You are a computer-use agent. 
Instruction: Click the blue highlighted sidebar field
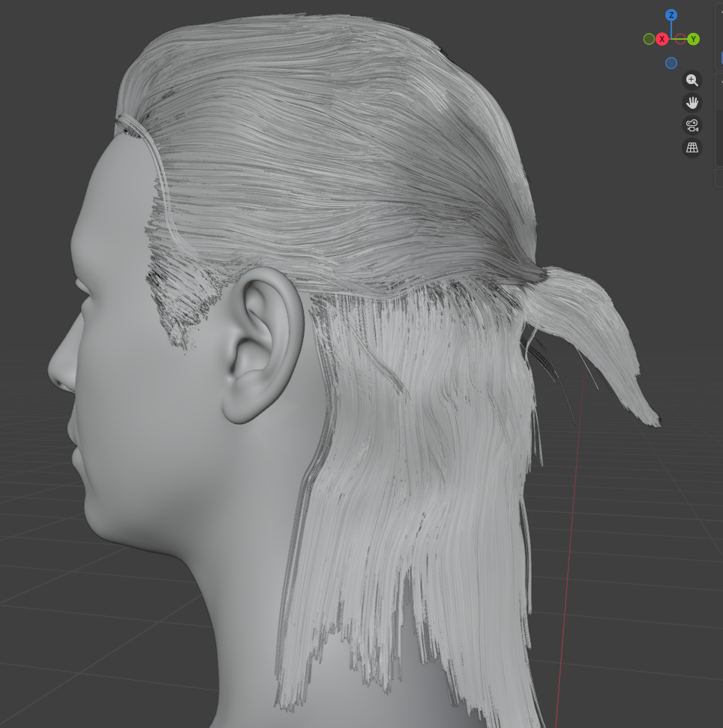(x=721, y=57)
